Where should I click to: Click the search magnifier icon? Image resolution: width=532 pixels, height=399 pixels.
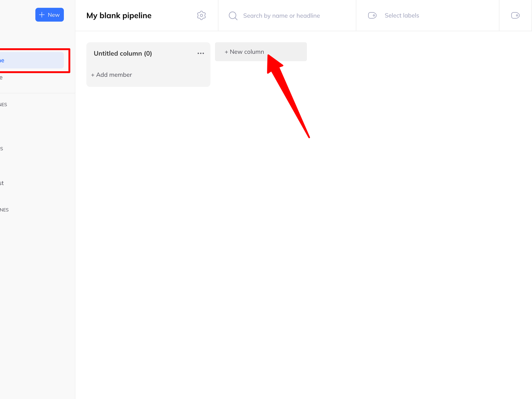233,16
